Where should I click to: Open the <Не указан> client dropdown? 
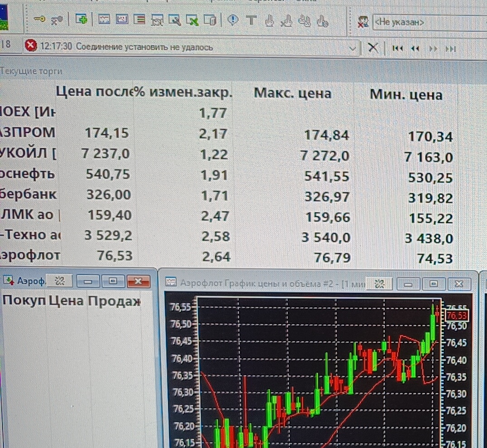(429, 22)
